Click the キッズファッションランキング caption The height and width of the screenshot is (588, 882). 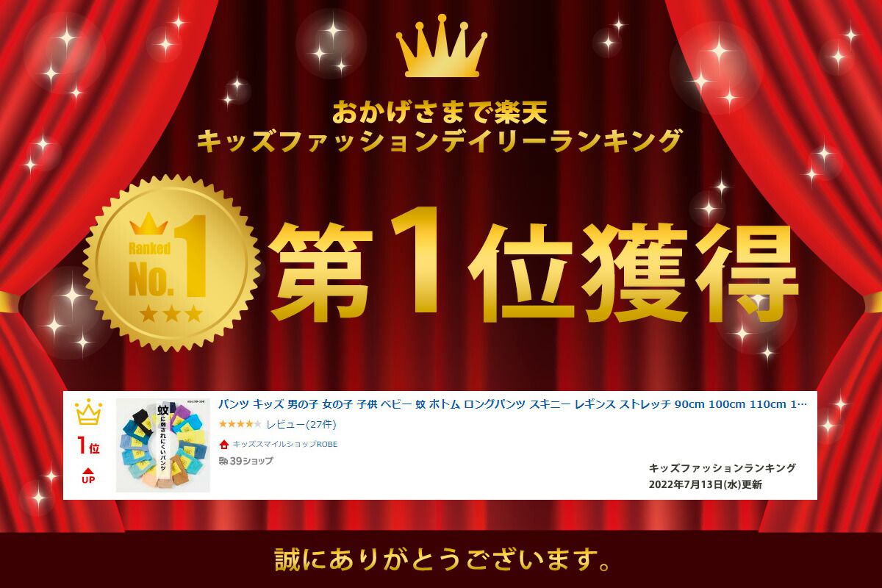tap(723, 468)
